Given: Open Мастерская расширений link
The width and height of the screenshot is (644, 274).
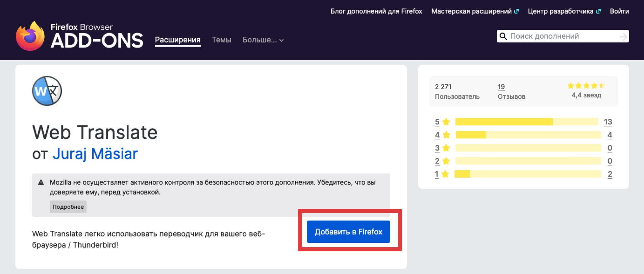Looking at the screenshot, I should (475, 11).
